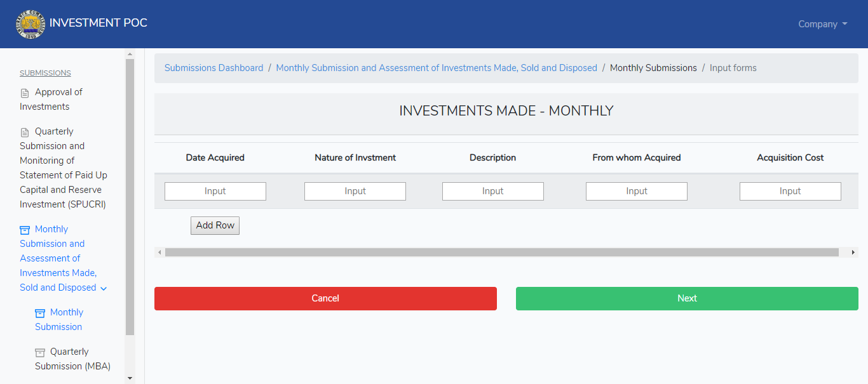The width and height of the screenshot is (868, 384).
Task: Click the sidebar vertical scrollbar thumb
Action: (x=130, y=197)
